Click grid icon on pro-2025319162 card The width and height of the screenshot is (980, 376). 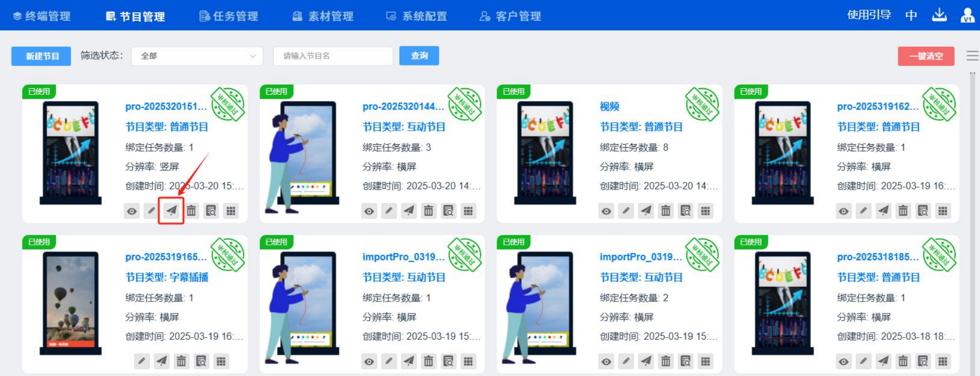pyautogui.click(x=943, y=211)
